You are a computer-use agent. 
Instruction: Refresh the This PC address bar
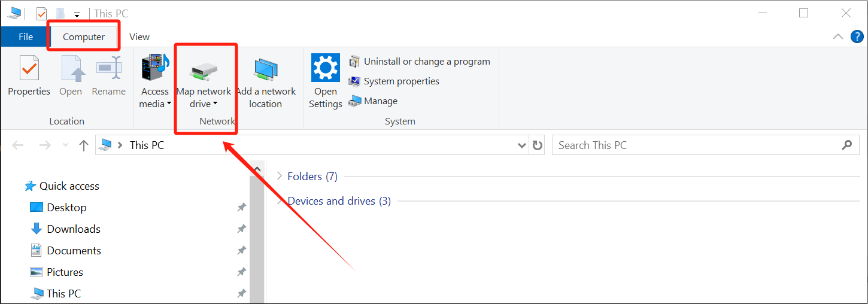537,145
